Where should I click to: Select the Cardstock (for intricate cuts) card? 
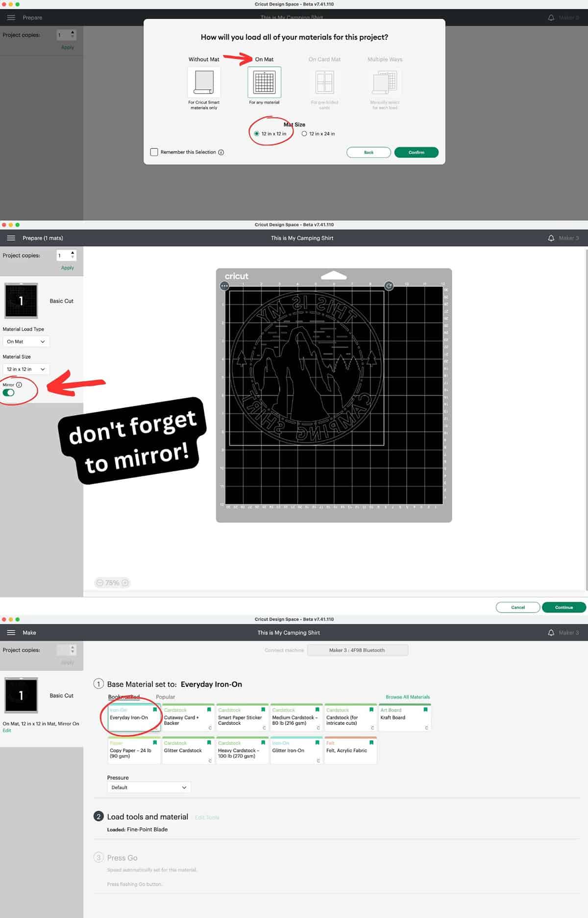350,718
